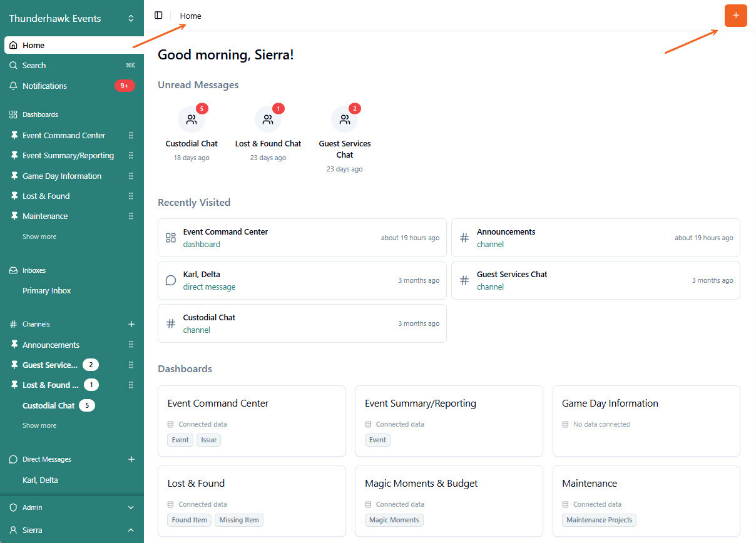Click the pin icon next to Maintenance

point(14,216)
